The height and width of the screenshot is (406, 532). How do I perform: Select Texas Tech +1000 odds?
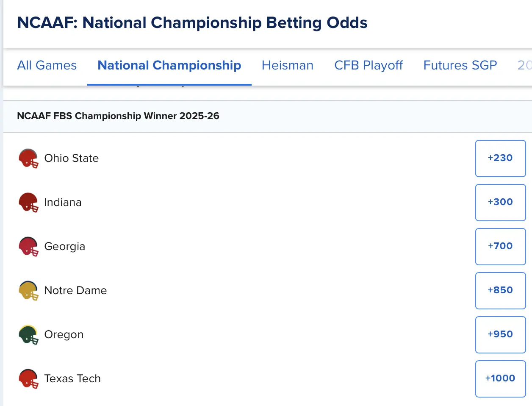[x=500, y=378]
